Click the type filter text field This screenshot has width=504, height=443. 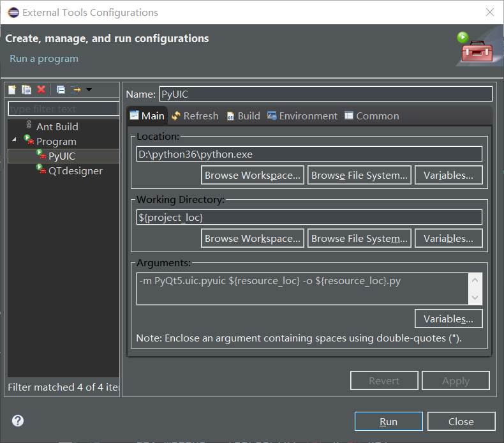tap(63, 109)
